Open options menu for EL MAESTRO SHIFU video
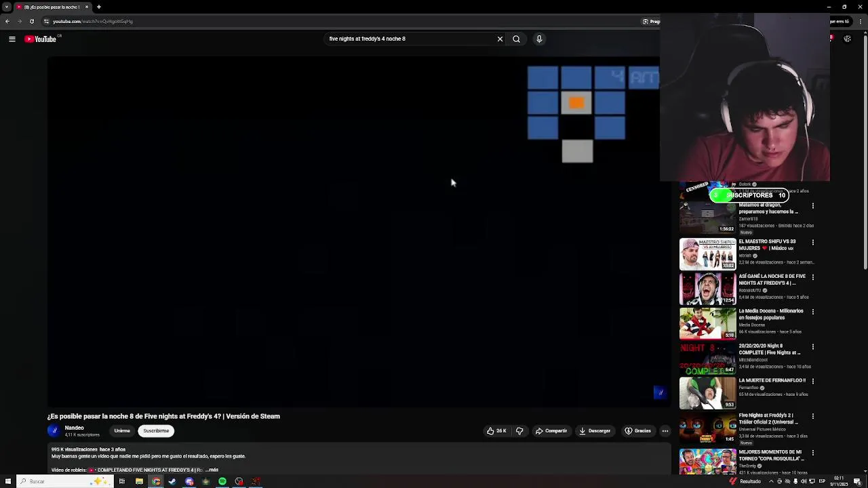This screenshot has height=488, width=868. [x=813, y=242]
